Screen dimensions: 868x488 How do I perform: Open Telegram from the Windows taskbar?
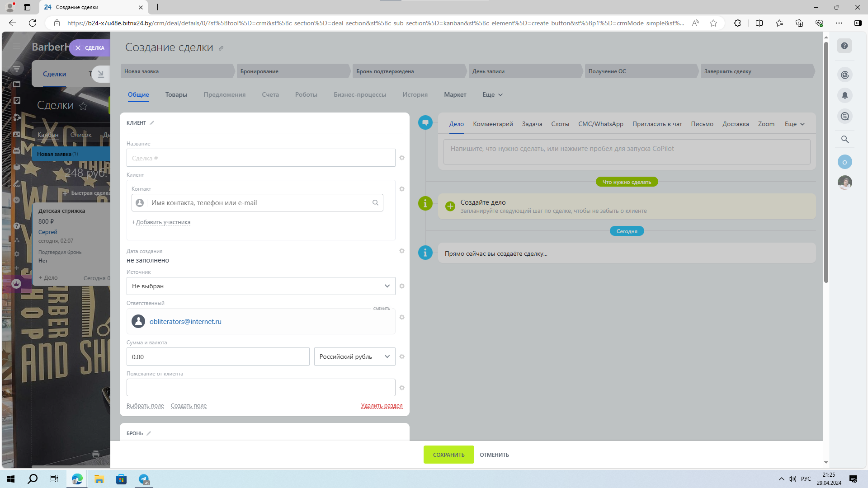click(x=144, y=479)
